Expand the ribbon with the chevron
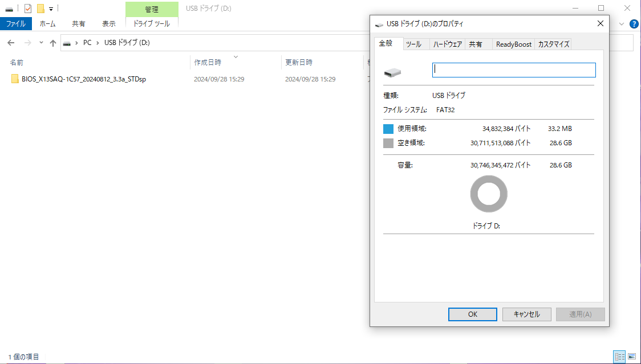Screen dimensions: 641x364 622,24
